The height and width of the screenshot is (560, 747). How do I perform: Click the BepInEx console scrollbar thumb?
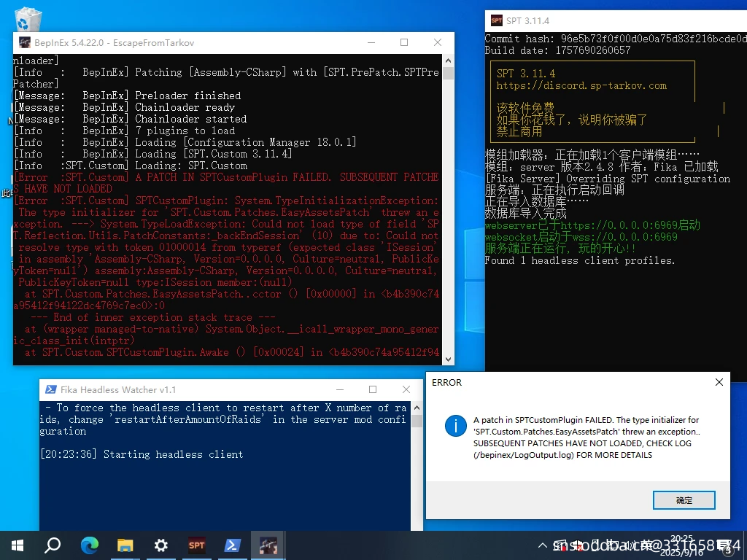coord(448,73)
